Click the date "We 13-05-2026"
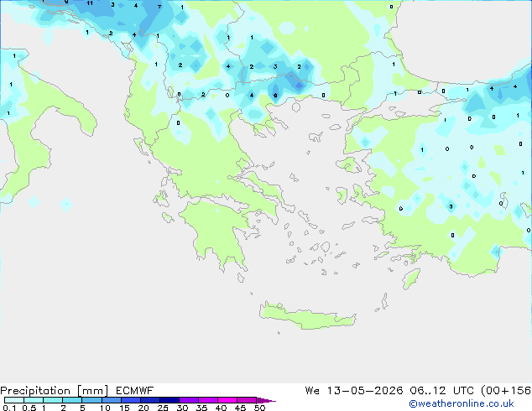The width and height of the screenshot is (532, 411). [x=354, y=391]
